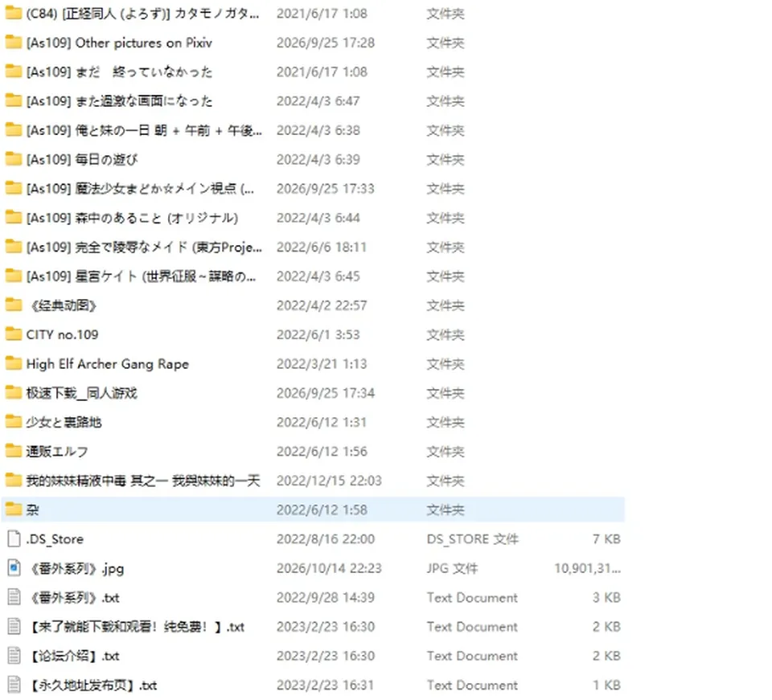
Task: Select the folder icon for 极速下载_同人游戏
Action: [14, 393]
